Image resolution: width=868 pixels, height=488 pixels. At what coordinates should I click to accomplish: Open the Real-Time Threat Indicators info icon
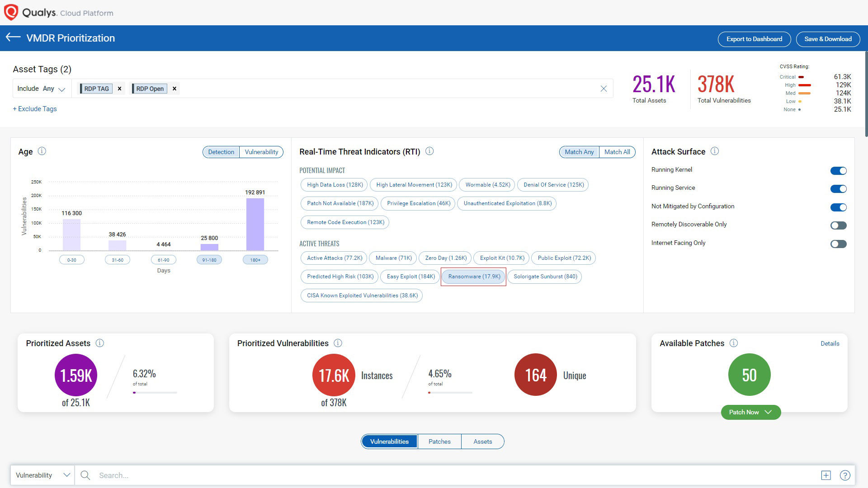pyautogui.click(x=429, y=151)
